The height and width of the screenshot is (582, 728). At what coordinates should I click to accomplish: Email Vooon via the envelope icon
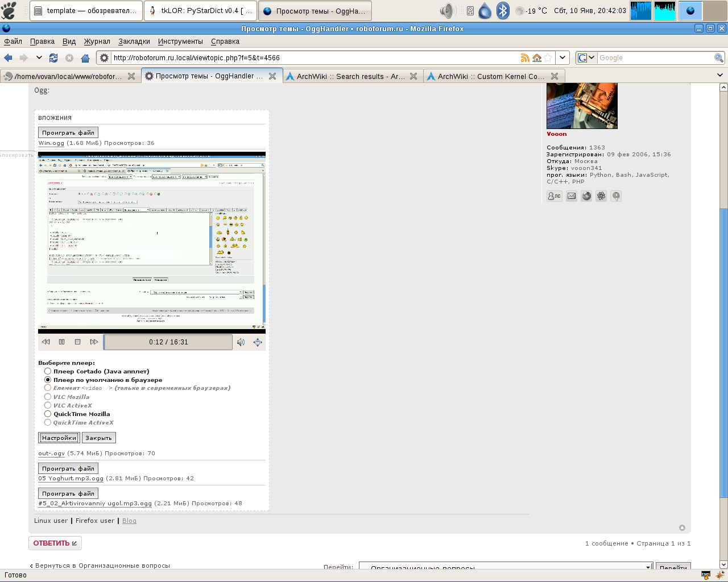pos(572,196)
